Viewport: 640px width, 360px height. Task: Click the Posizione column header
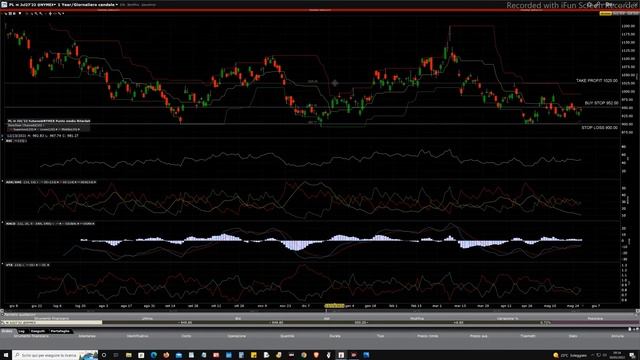(x=595, y=318)
